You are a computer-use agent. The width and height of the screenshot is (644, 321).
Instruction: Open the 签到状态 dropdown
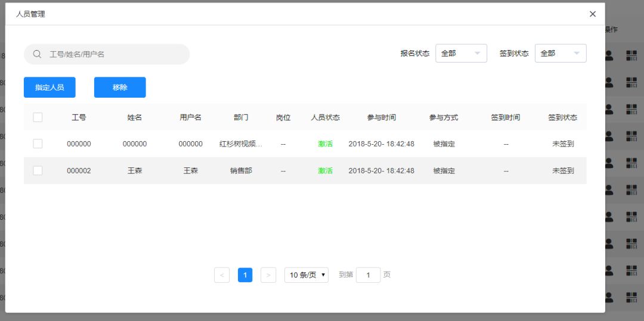(x=560, y=53)
